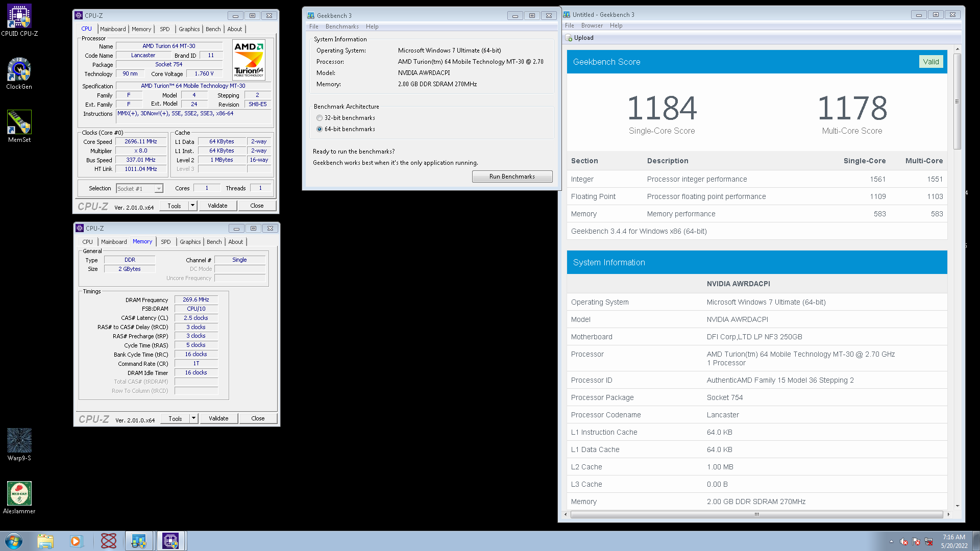Screen dimensions: 980x551
Task: Click the scroll-up arrow in Geekbench results
Action: (x=957, y=49)
